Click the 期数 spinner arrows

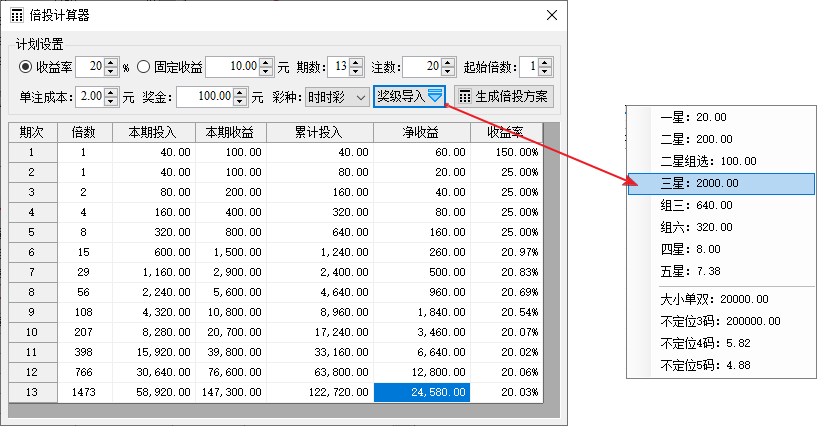point(354,67)
